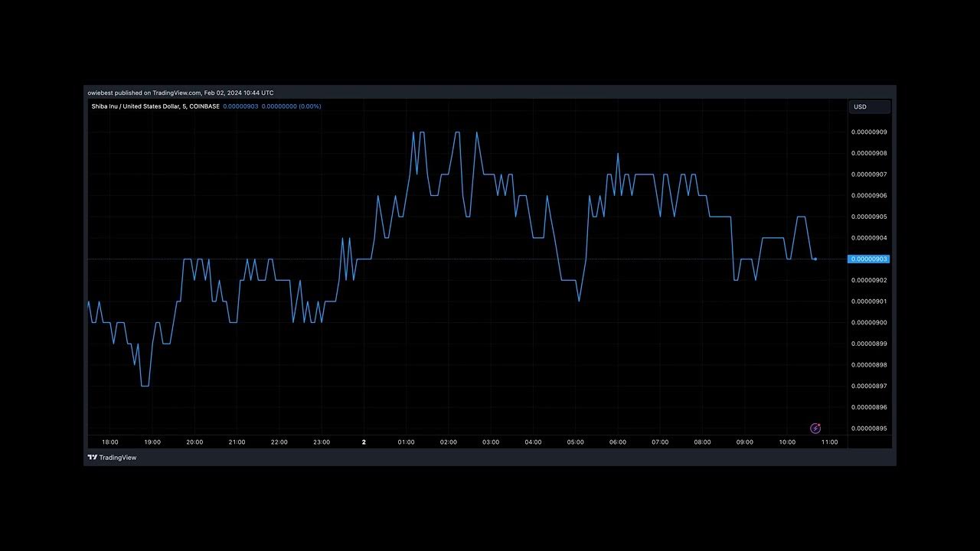Click the last data point dot on the line
Image resolution: width=980 pixels, height=551 pixels.
tap(815, 259)
